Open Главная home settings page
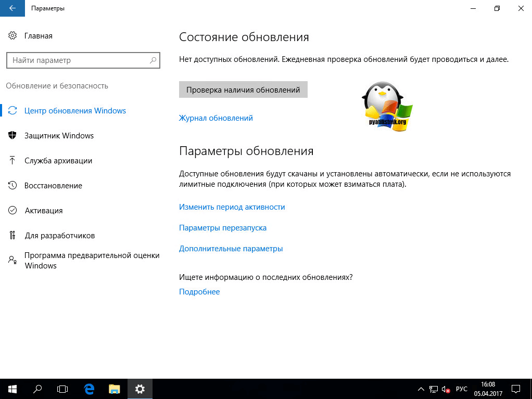This screenshot has width=532, height=399. (38, 36)
